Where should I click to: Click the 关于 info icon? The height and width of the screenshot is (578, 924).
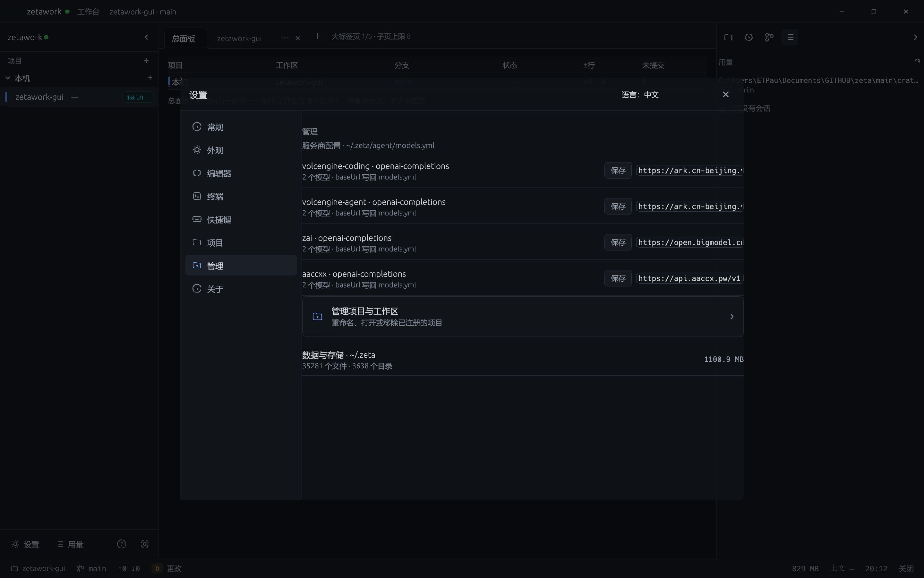pos(197,289)
